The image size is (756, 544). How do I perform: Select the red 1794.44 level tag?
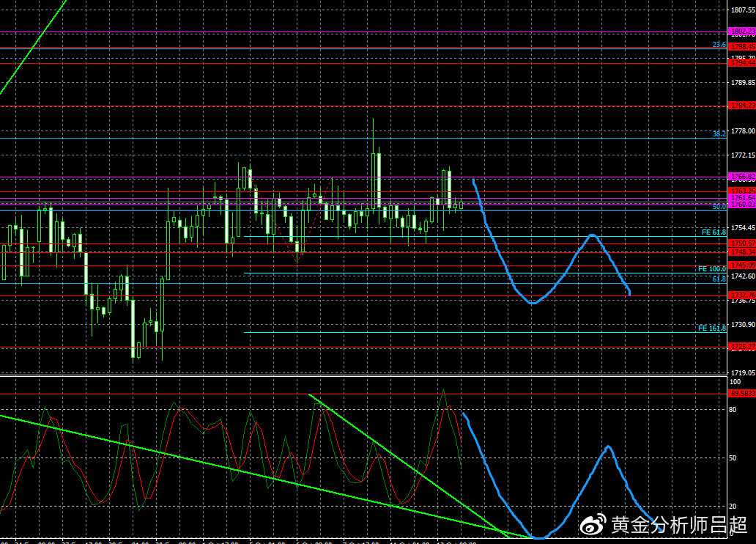[741, 63]
